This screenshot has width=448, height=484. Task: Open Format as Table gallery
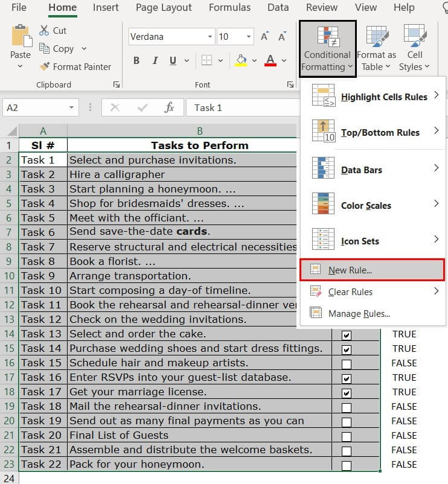[376, 49]
